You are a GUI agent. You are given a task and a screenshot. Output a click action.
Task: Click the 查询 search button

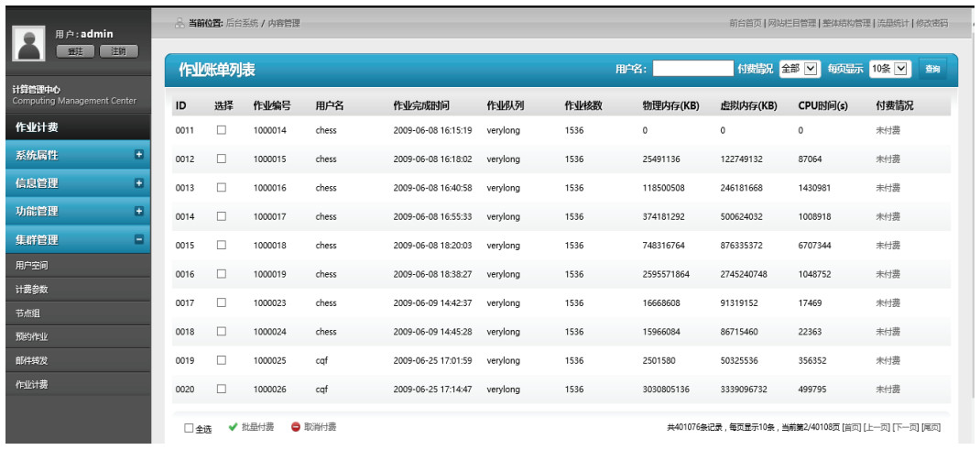coord(932,69)
